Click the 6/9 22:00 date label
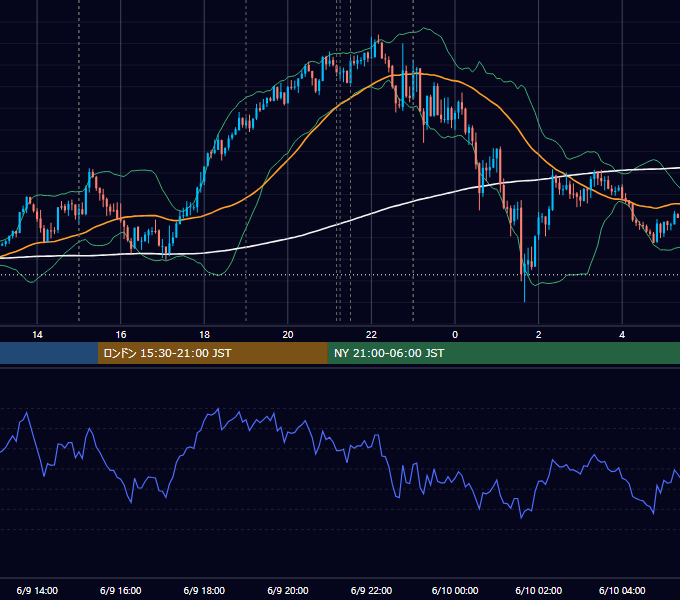Image resolution: width=680 pixels, height=600 pixels. click(x=371, y=590)
